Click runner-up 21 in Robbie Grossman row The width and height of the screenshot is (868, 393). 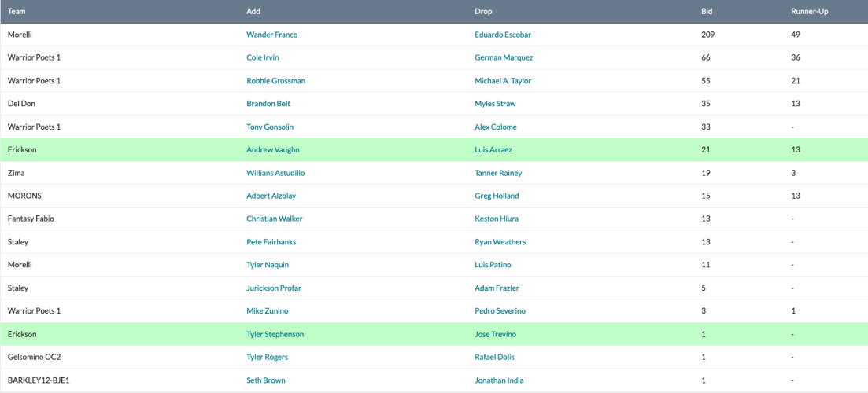796,81
